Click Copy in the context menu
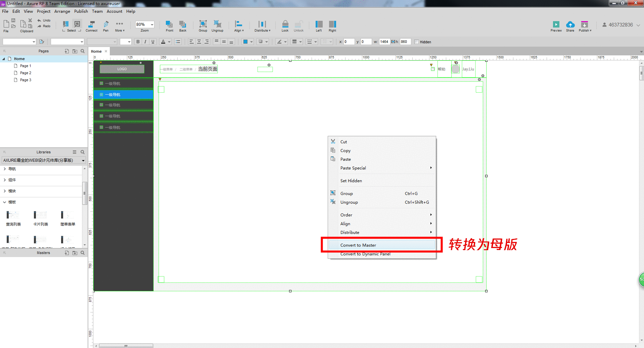This screenshot has width=644, height=348. pos(382,151)
